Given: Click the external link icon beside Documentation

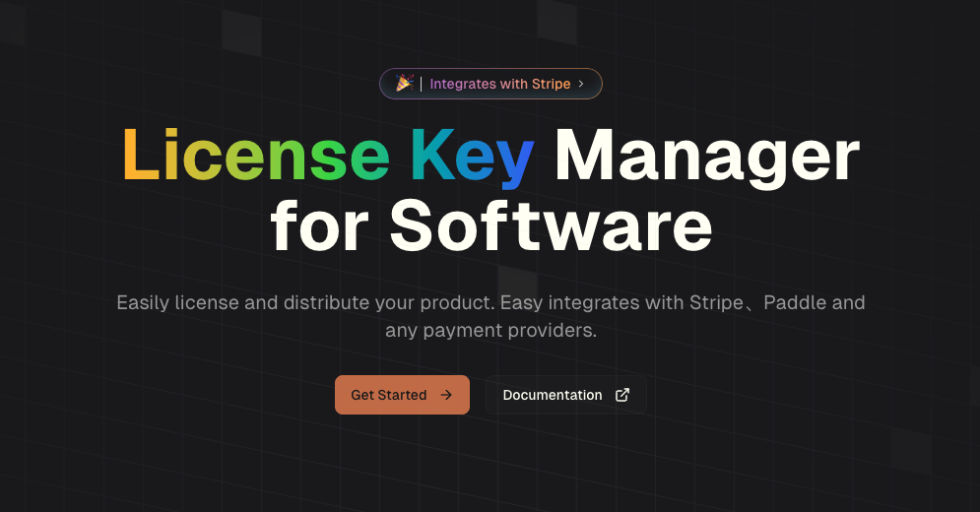Looking at the screenshot, I should point(622,395).
